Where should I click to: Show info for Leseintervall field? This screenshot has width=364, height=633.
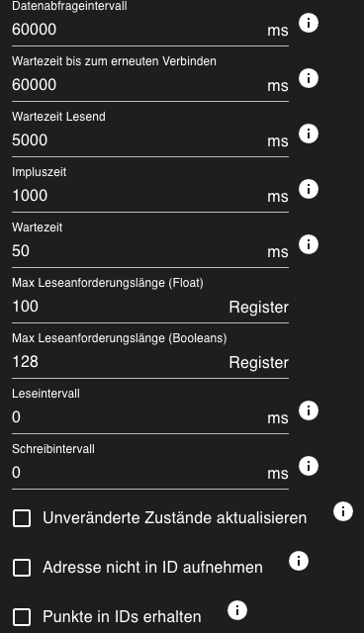[309, 410]
